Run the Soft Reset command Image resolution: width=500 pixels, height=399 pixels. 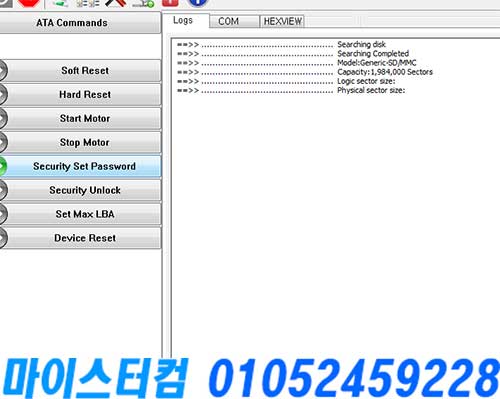tap(80, 71)
